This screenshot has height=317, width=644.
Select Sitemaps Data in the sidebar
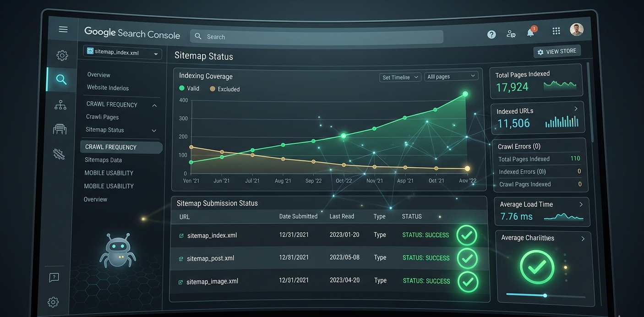103,160
